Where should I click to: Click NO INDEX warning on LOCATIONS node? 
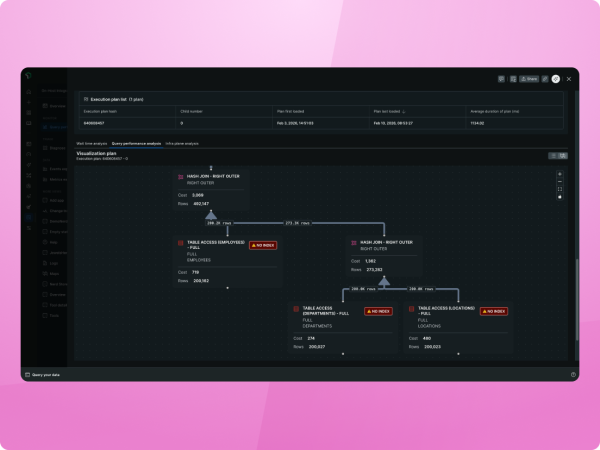pos(494,311)
